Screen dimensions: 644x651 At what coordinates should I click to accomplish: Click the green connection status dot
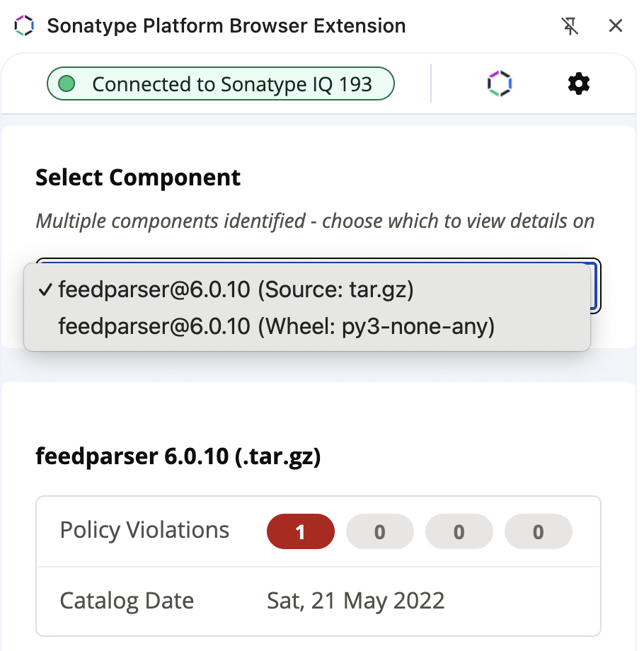coord(67,84)
